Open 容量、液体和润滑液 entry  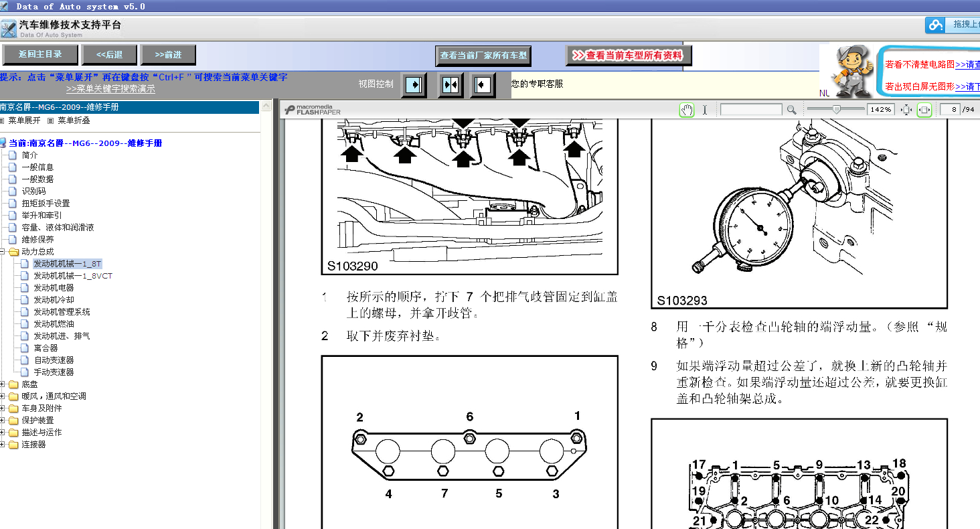pos(58,228)
